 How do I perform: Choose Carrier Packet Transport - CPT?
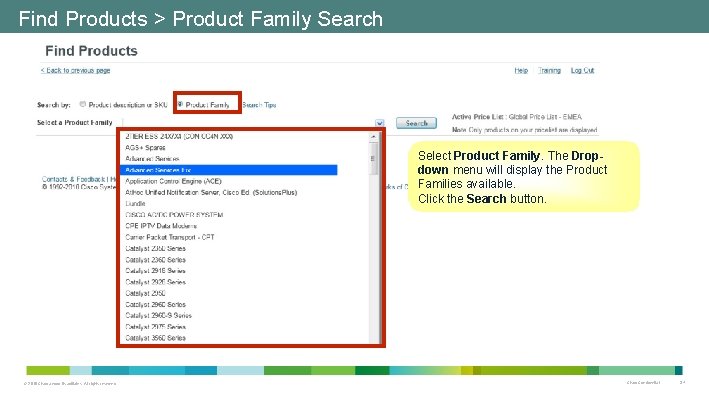click(x=170, y=237)
